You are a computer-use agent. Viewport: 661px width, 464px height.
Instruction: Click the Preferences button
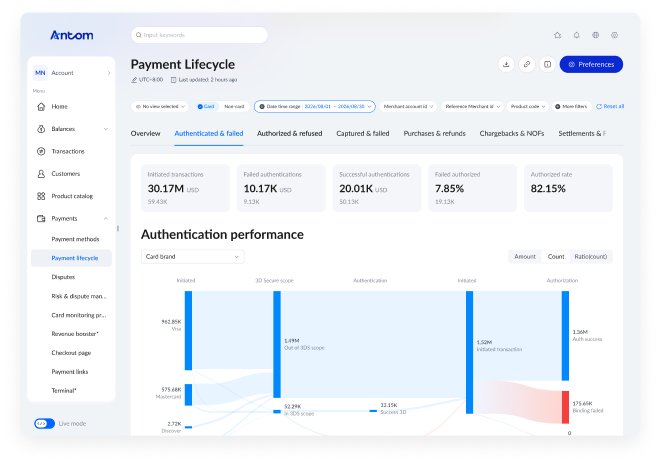pyautogui.click(x=591, y=64)
